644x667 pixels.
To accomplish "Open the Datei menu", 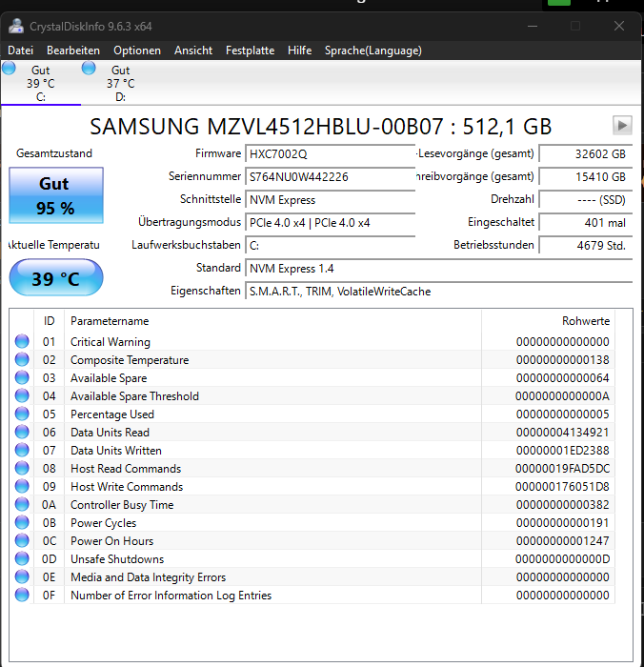I will tap(20, 51).
